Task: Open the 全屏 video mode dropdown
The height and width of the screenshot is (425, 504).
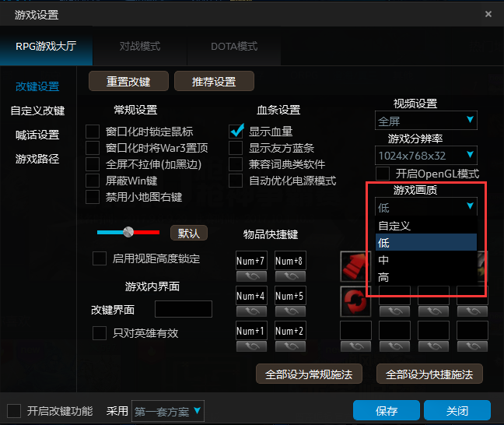Action: (426, 121)
